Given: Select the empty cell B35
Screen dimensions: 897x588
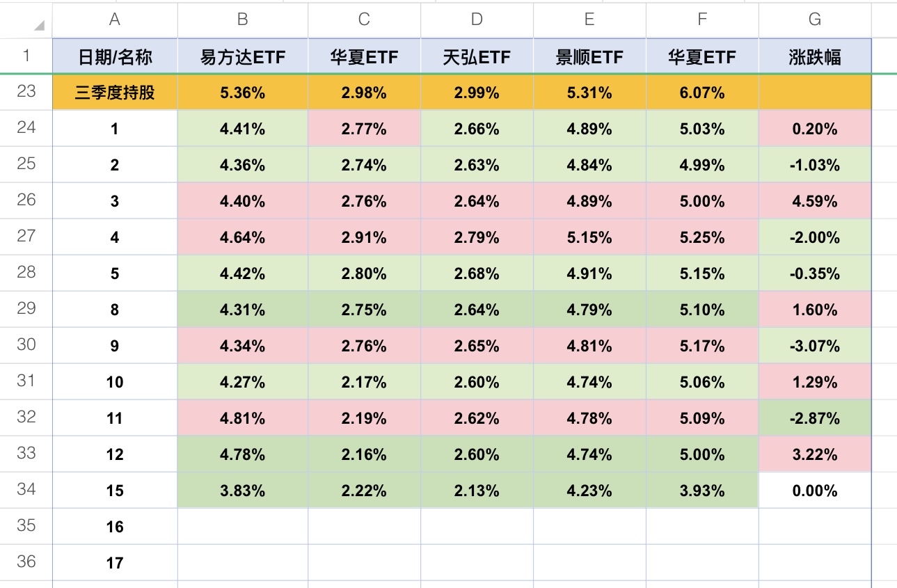Looking at the screenshot, I should (x=243, y=527).
